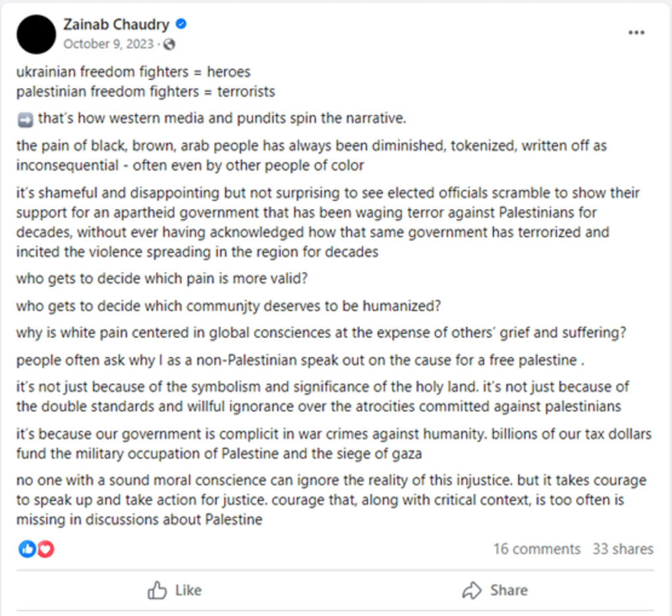Open Zainab Chaudry's profile
This screenshot has height=616, width=672.
[x=116, y=24]
